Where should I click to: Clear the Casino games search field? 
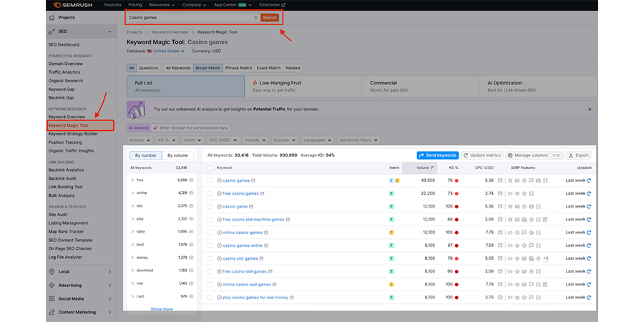click(255, 18)
